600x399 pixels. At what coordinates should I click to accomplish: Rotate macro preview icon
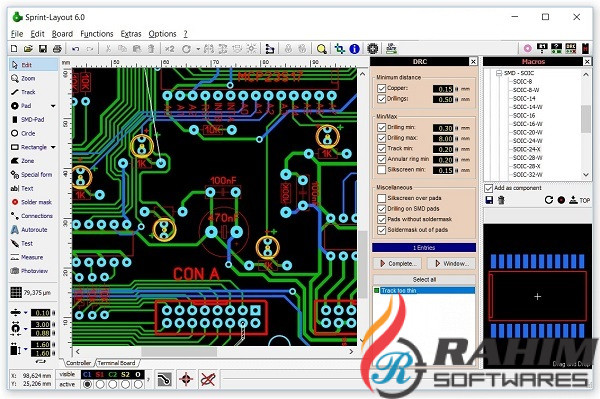[549, 200]
